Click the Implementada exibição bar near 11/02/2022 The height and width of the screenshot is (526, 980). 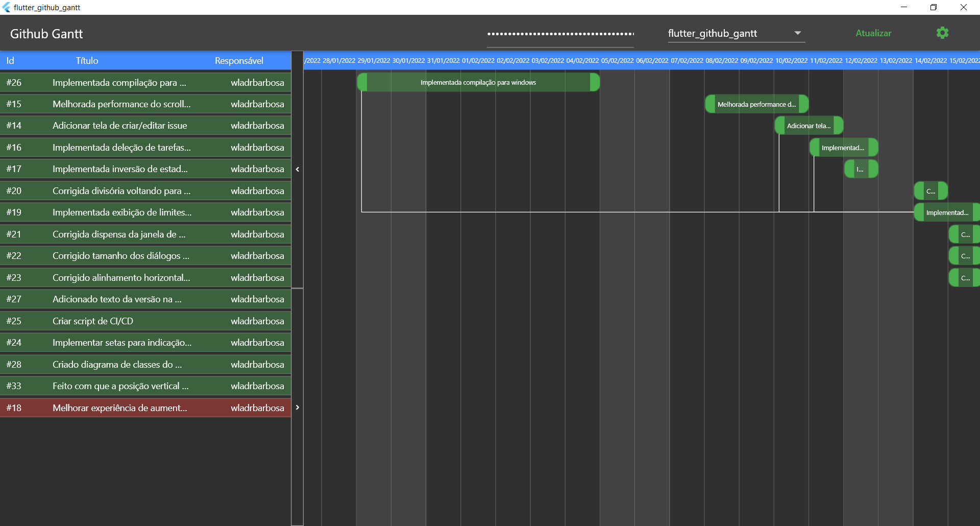point(947,212)
